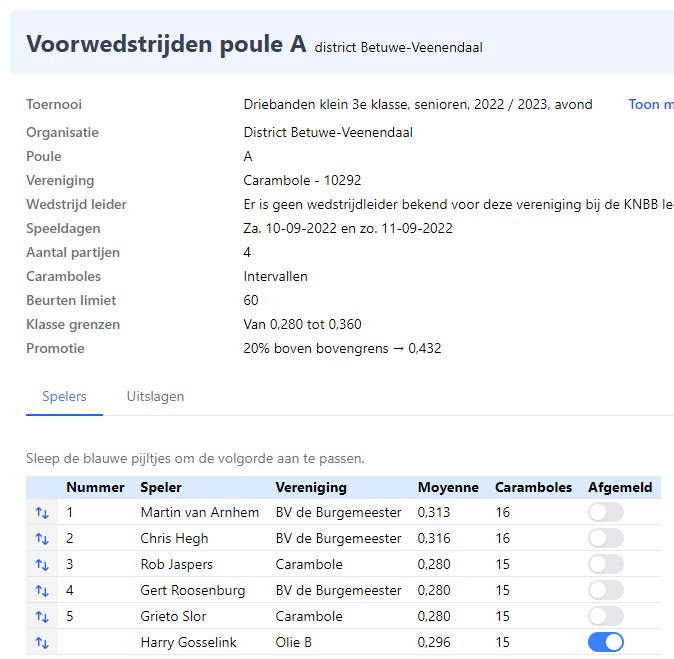Click the subtitle district Betuwe-Veenendaal

pos(398,47)
